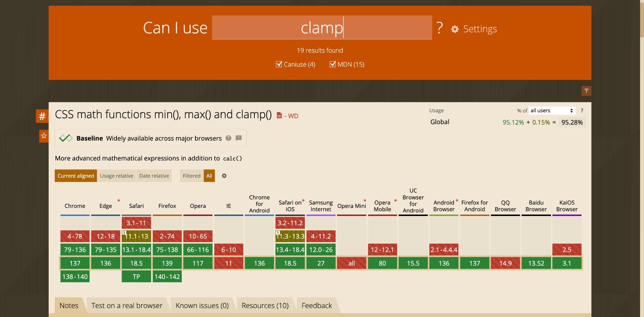Open Settings via the gear icon
Image resolution: width=644 pixels, height=317 pixels.
455,29
